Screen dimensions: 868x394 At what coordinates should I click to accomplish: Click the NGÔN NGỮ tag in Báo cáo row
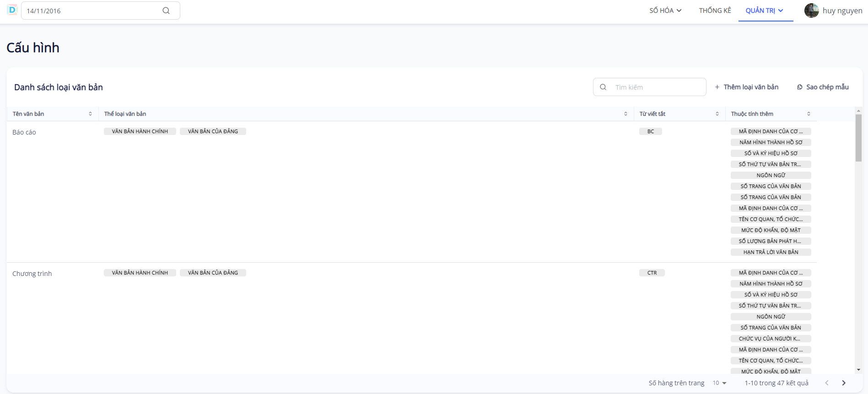coord(771,175)
